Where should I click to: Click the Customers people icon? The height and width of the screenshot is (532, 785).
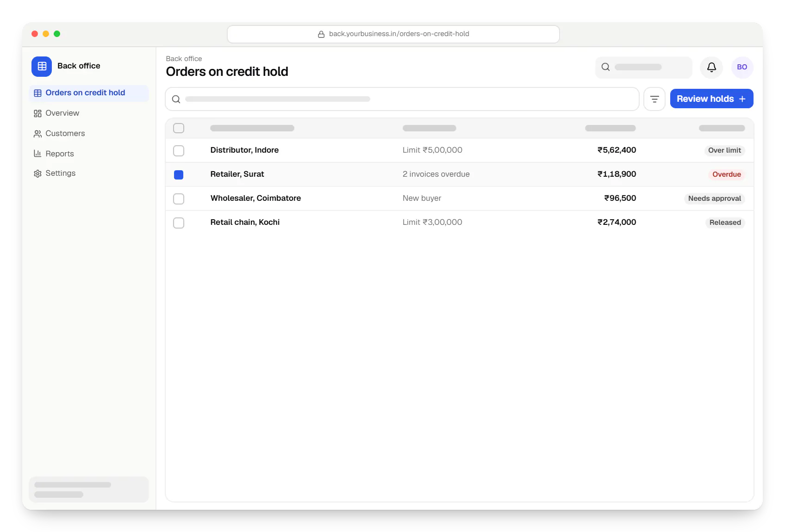[37, 134]
